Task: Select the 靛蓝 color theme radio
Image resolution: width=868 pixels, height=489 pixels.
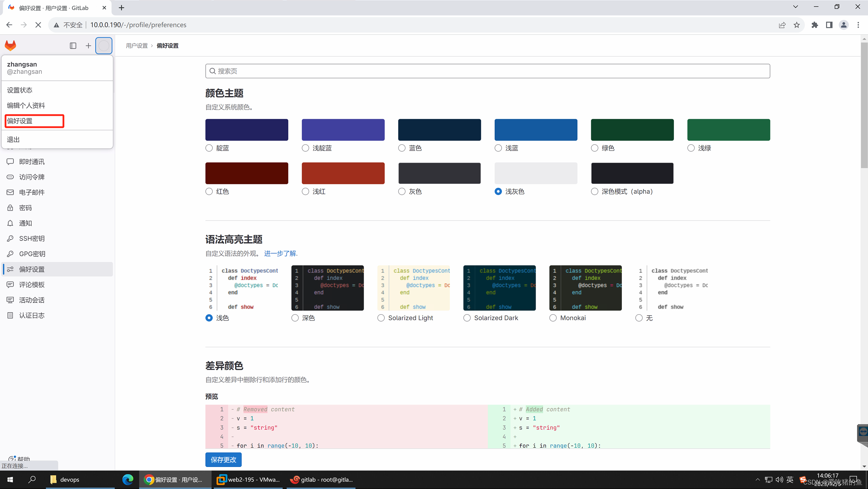Action: tap(209, 148)
